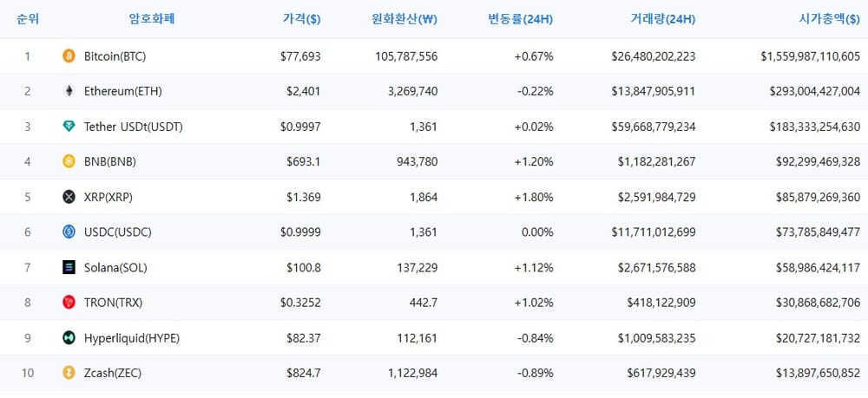Select the XRP price $1.369
The width and height of the screenshot is (868, 398).
click(x=303, y=197)
